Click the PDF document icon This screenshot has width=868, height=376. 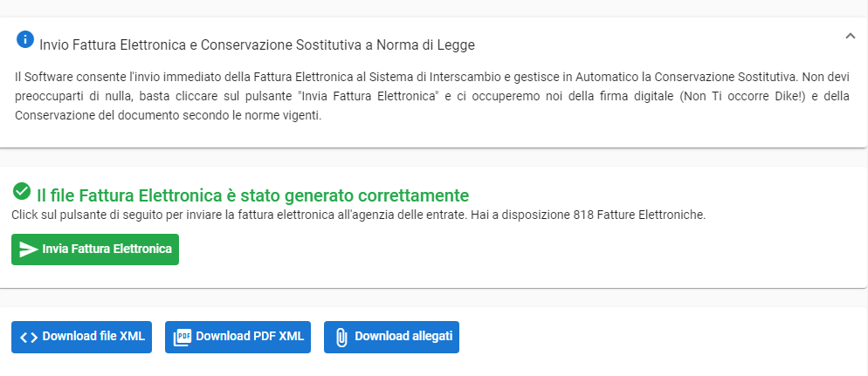pyautogui.click(x=183, y=338)
